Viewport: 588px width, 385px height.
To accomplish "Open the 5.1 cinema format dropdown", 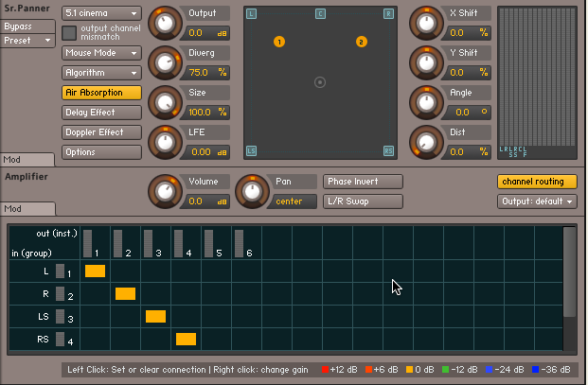I will pyautogui.click(x=101, y=13).
